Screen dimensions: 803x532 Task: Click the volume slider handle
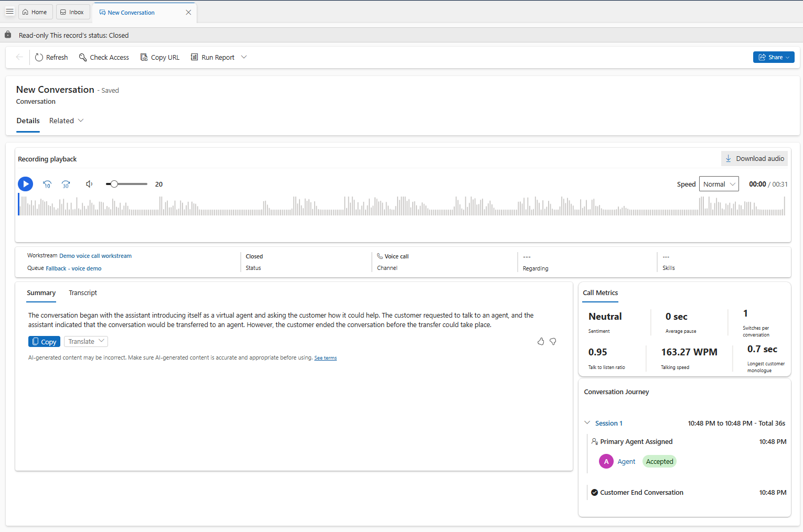114,184
